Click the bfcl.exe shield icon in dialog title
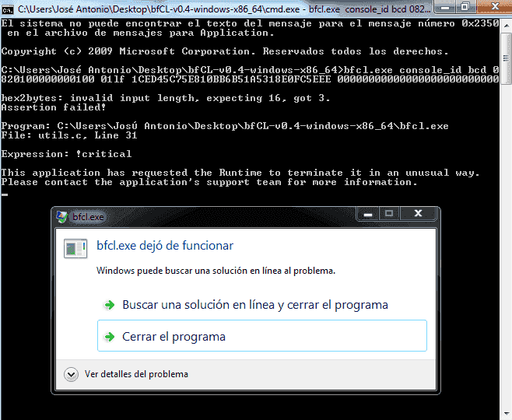The width and height of the screenshot is (512, 420). (61, 217)
